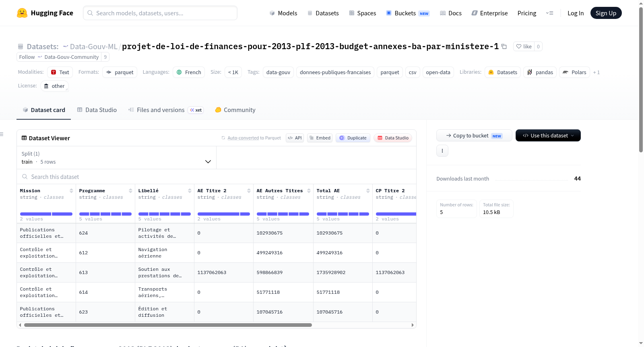Click the Log In link
644x347 pixels.
576,13
